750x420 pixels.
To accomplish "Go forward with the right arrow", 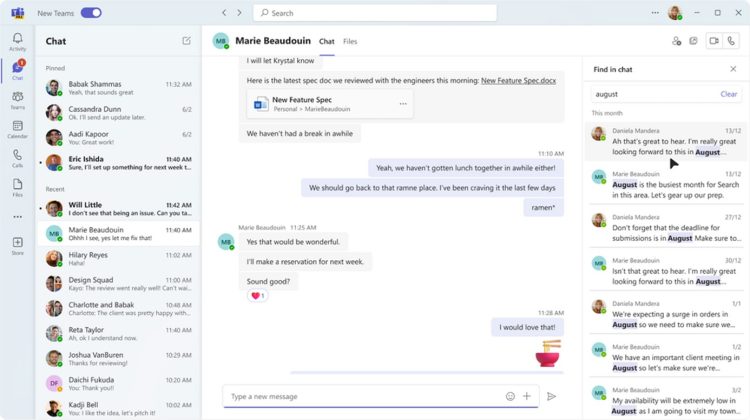I will point(240,13).
